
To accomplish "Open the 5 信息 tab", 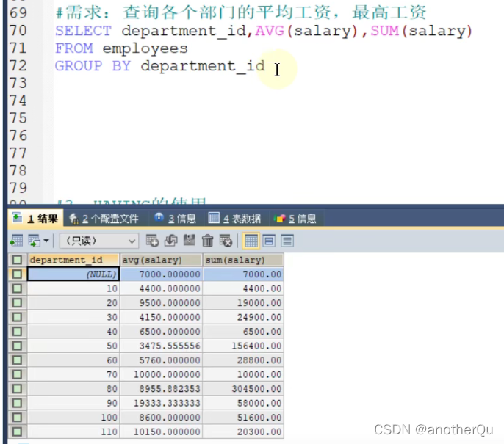I will (295, 219).
